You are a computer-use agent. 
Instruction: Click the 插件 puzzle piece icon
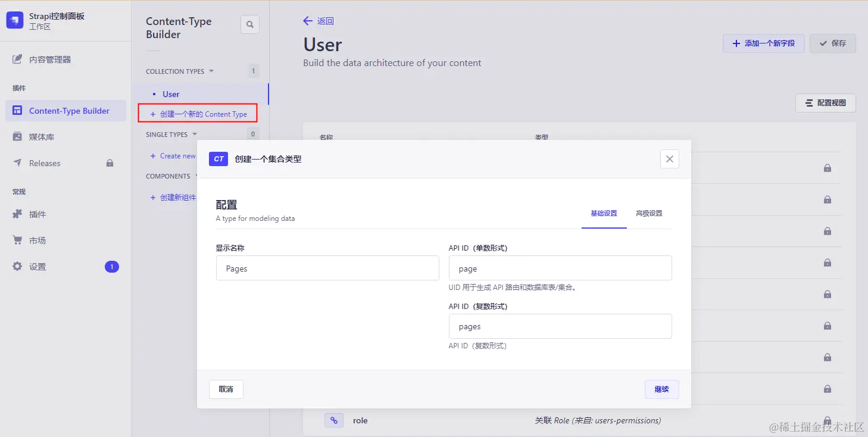click(17, 214)
